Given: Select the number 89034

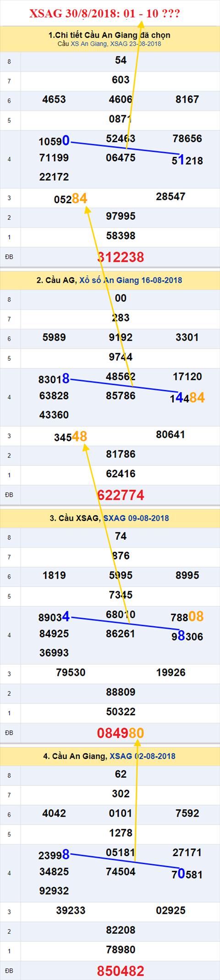Looking at the screenshot, I should pos(54,617).
